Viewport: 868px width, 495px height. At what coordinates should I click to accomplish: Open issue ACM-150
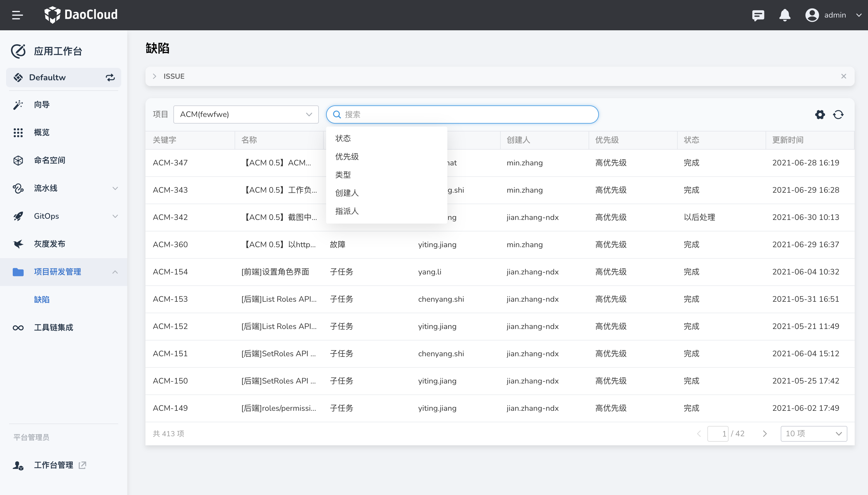[x=170, y=381]
